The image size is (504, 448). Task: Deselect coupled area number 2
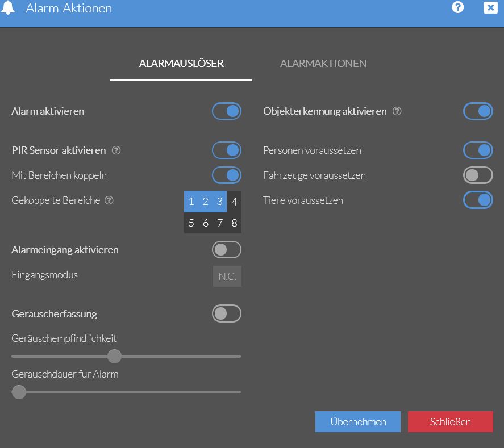(x=205, y=202)
